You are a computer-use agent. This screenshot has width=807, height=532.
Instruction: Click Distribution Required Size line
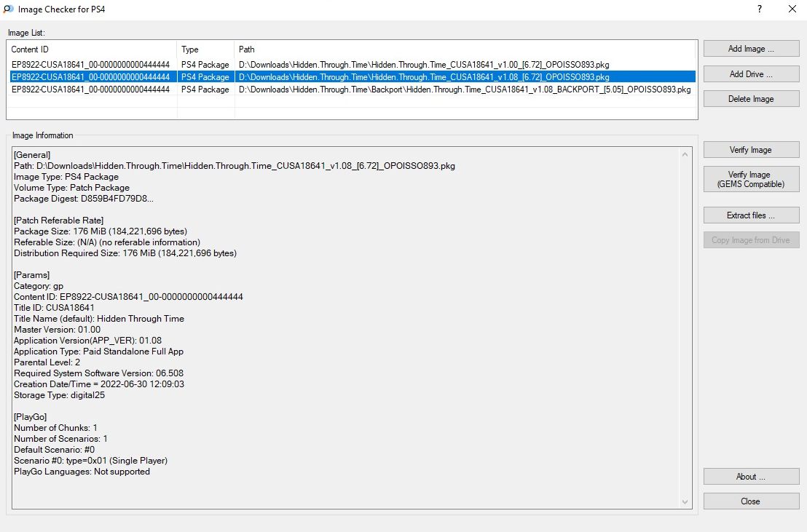click(x=125, y=253)
